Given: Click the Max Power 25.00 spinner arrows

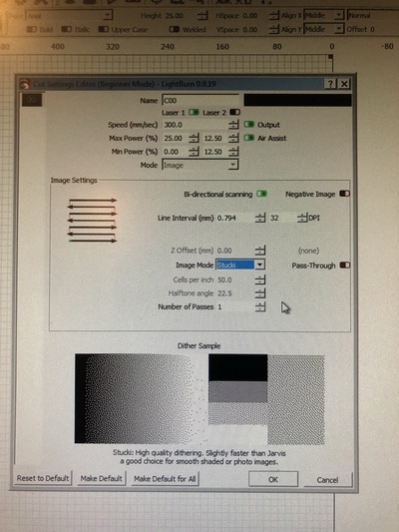Looking at the screenshot, I should tap(194, 138).
